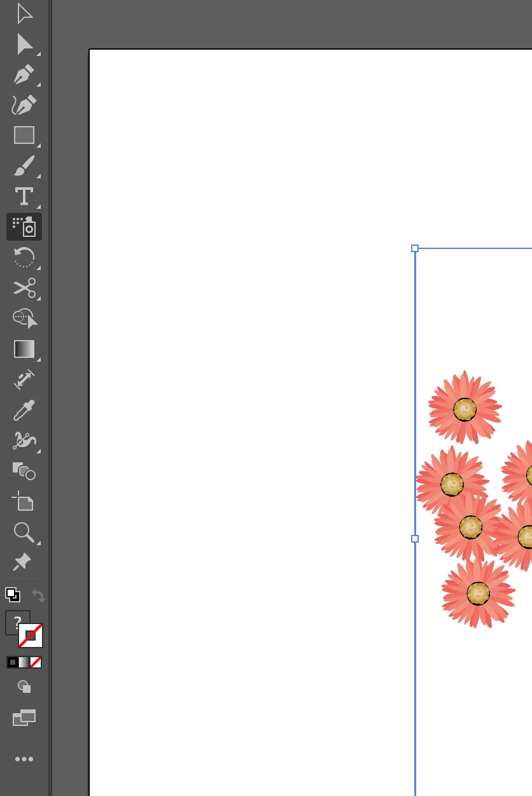Select the Blend tool
This screenshot has height=796, width=532.
[x=24, y=471]
